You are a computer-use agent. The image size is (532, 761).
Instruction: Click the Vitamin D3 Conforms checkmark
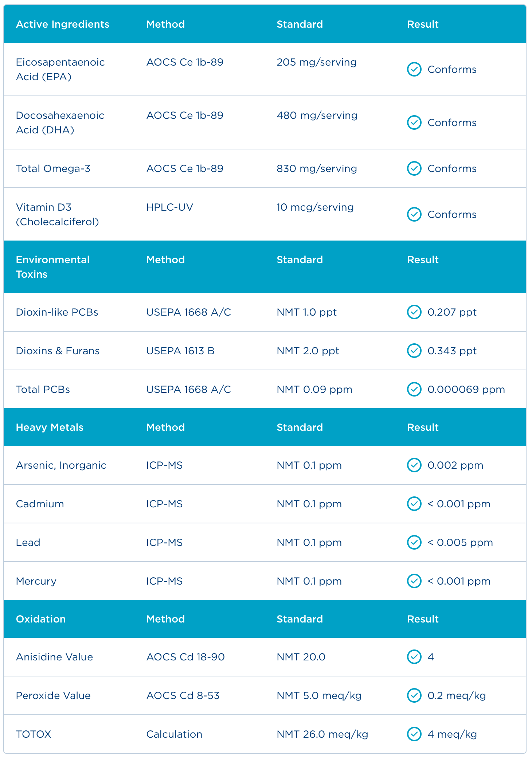pos(414,214)
